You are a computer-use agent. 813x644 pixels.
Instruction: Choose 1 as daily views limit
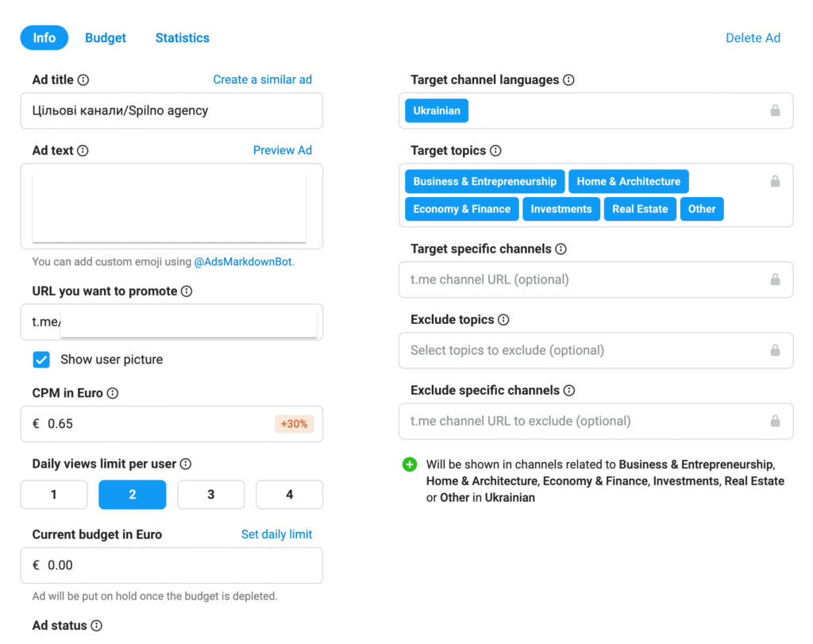click(x=54, y=495)
